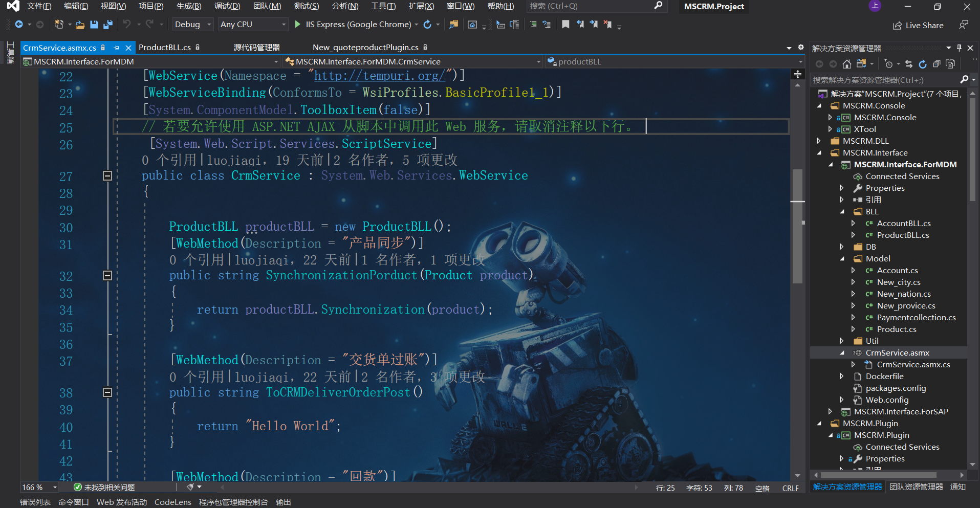980x508 pixels.
Task: Click Solution Explorer search magnifier icon
Action: click(964, 79)
